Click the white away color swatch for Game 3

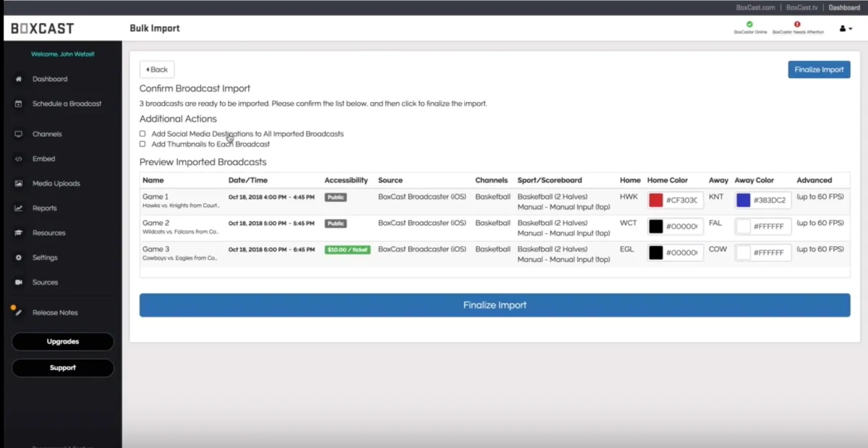point(744,253)
